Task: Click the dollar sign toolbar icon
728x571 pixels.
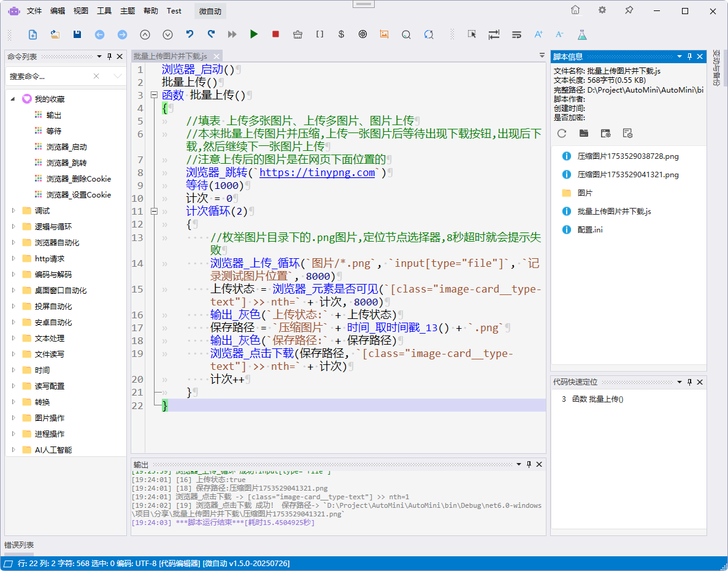Action: tap(341, 34)
